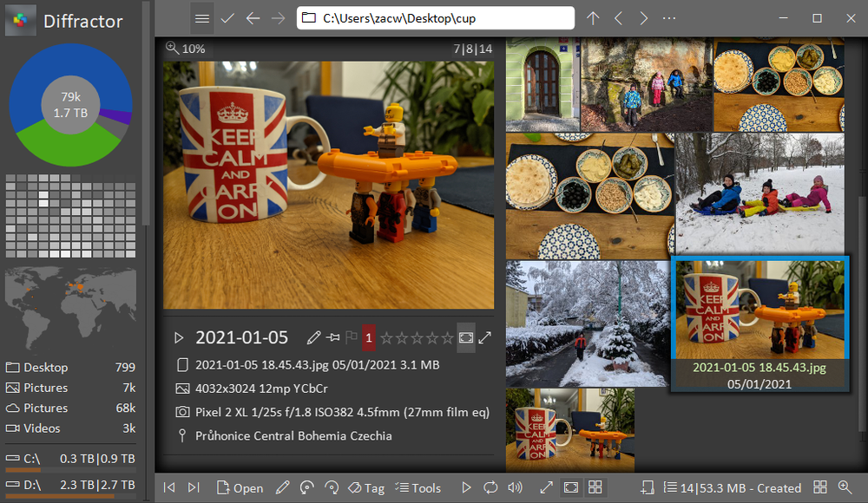Open the Tools menu
Viewport: 868px width, 503px height.
tap(418, 487)
